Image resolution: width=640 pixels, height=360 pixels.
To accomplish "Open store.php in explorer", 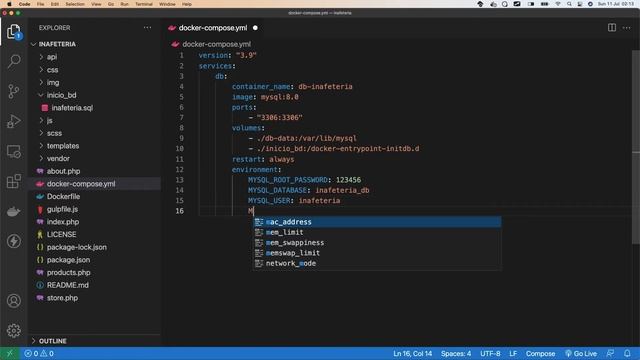I will coord(62,298).
